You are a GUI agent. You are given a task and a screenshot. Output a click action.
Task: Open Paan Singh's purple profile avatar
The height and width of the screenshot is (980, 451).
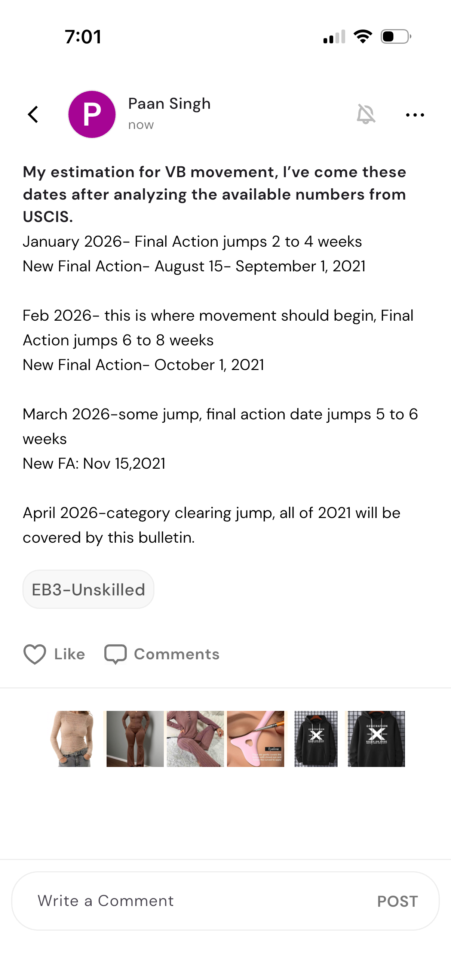coord(92,114)
